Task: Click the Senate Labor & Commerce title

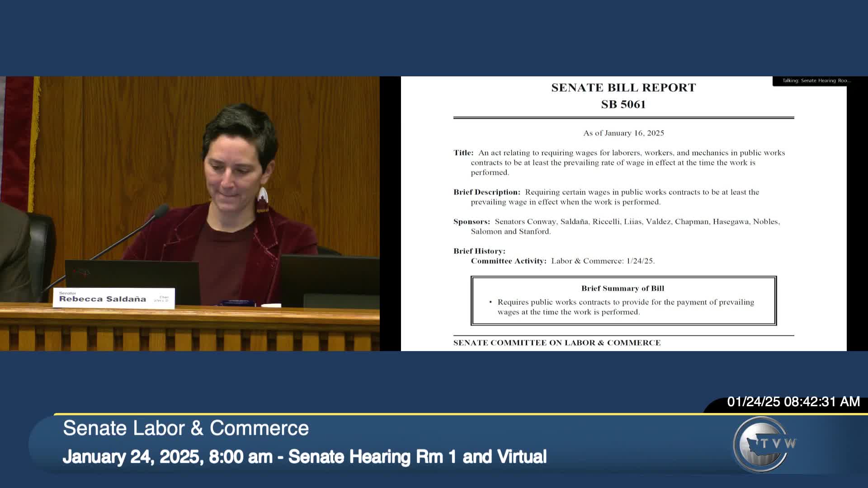Action: click(186, 428)
